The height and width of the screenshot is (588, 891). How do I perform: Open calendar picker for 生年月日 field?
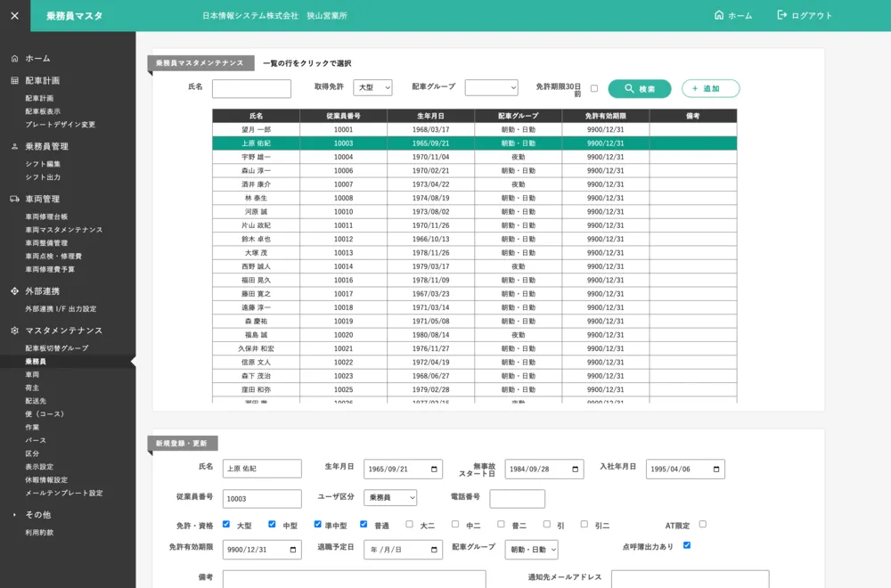pyautogui.click(x=433, y=470)
